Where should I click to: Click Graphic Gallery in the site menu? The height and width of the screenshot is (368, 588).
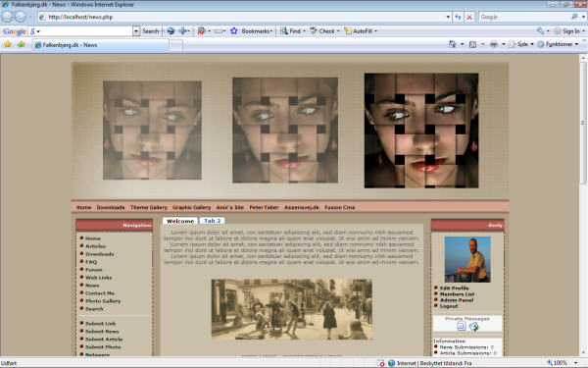point(192,207)
